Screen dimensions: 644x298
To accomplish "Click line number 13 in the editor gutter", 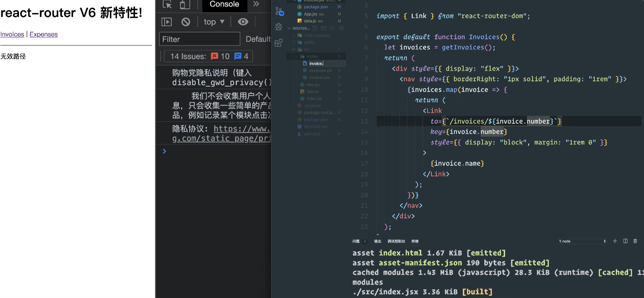I will tap(364, 121).
